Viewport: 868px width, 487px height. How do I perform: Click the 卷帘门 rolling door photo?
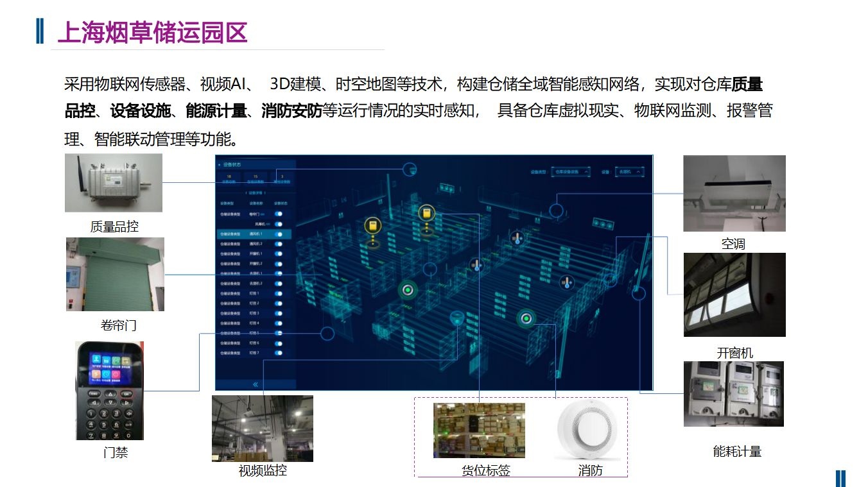[115, 274]
